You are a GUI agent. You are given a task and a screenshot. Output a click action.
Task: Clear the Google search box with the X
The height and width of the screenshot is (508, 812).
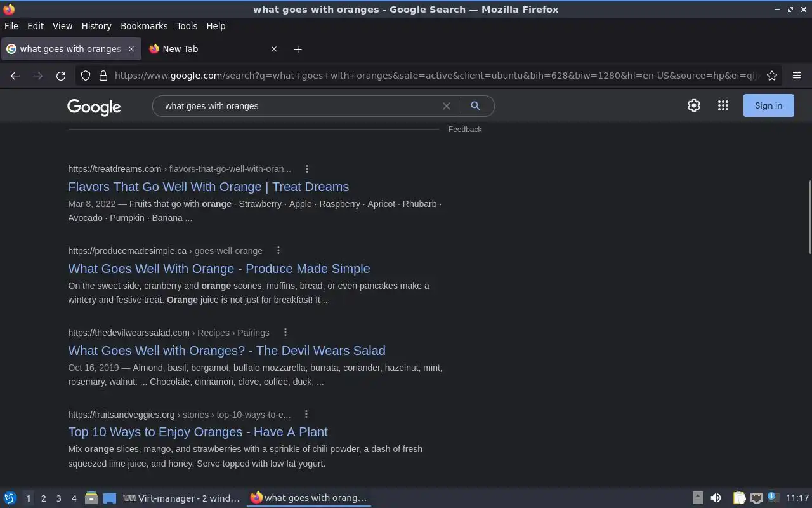coord(447,106)
